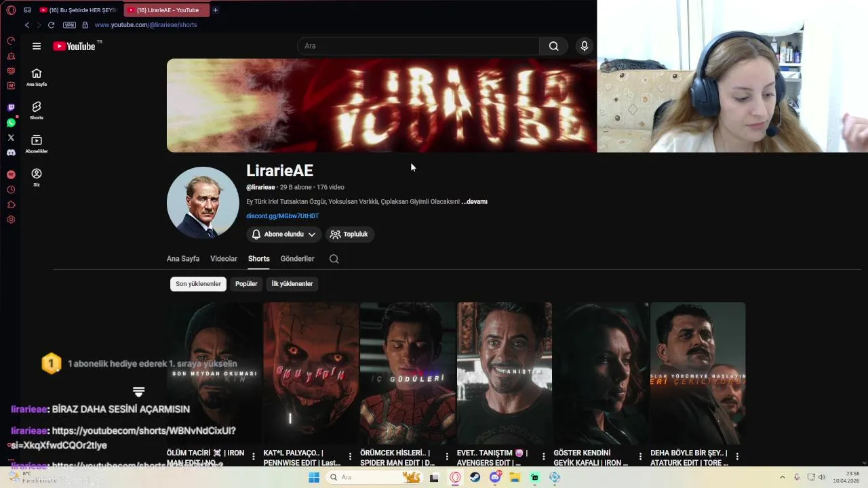
Task: Open the YouTube hamburger guide menu
Action: click(x=37, y=46)
